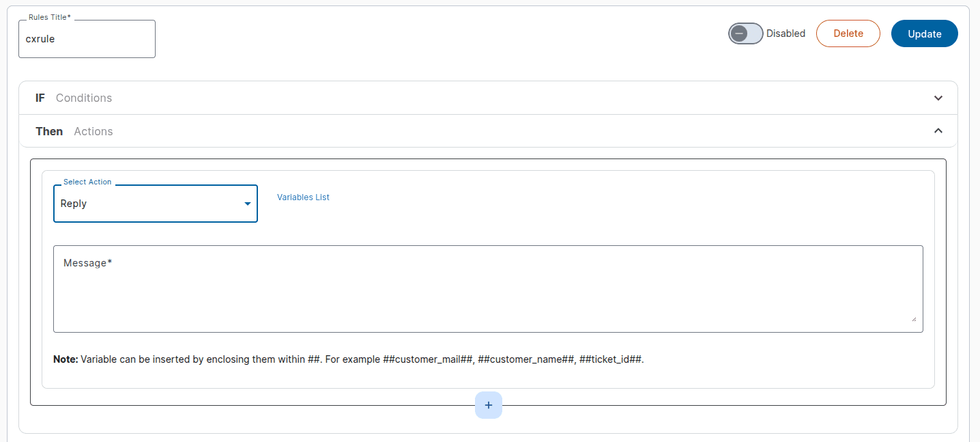Click into the Message text area
Image resolution: width=980 pixels, height=442 pixels.
pyautogui.click(x=488, y=289)
